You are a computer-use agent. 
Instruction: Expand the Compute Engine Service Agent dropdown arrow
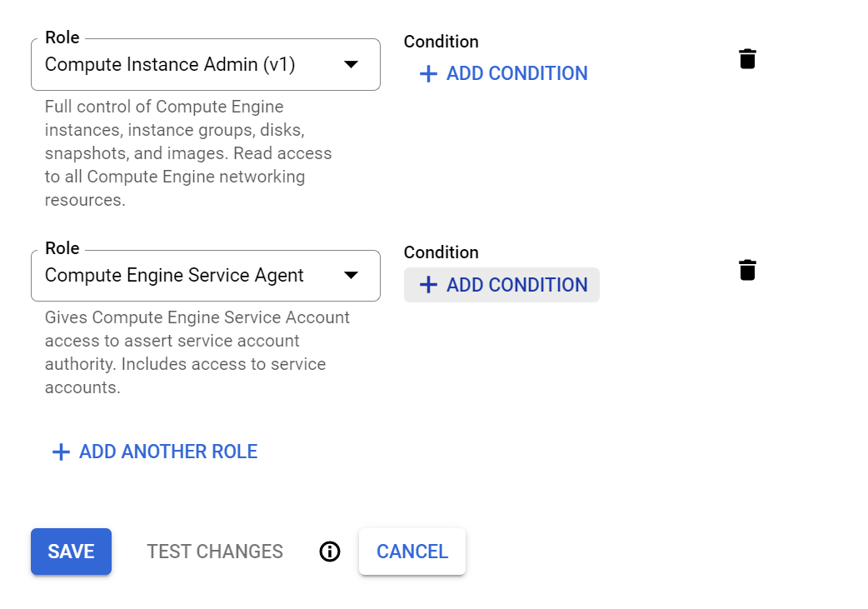point(351,275)
